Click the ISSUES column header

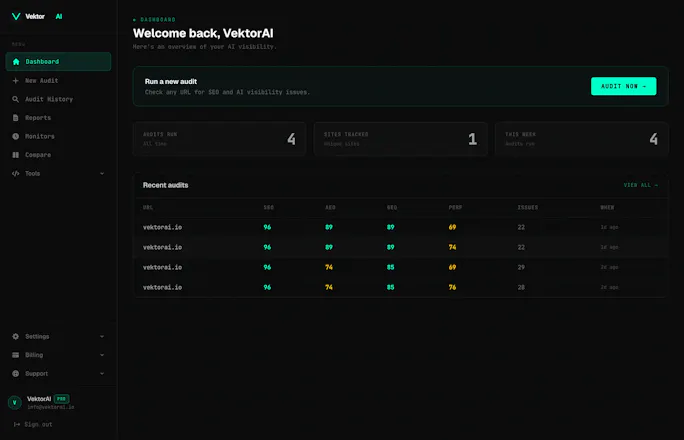click(x=528, y=208)
